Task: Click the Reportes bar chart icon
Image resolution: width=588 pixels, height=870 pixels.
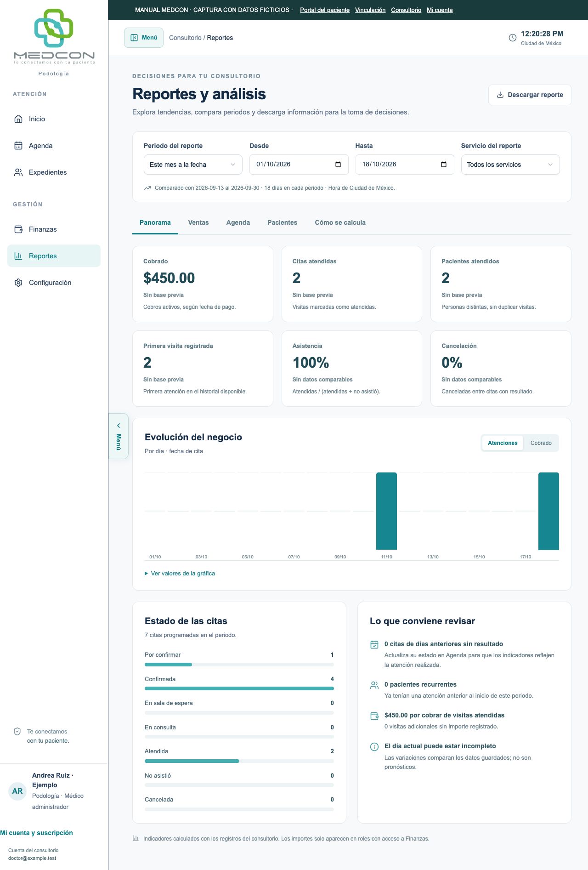Action: point(18,256)
